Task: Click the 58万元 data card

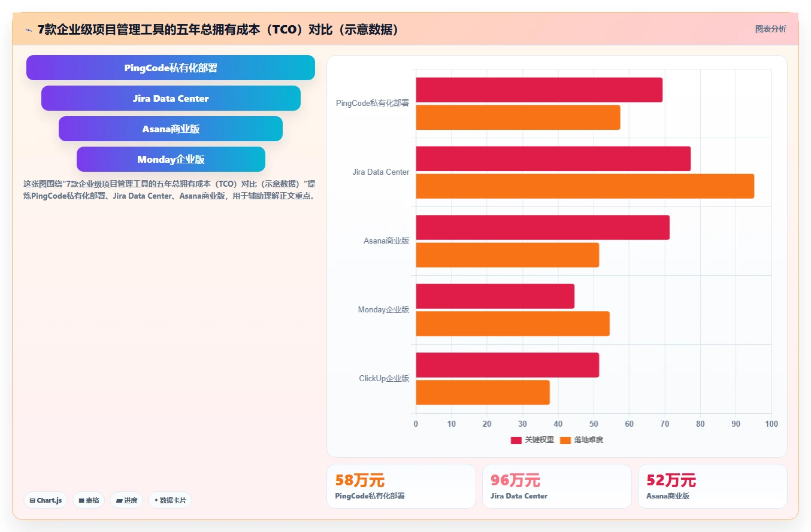Action: [x=401, y=486]
